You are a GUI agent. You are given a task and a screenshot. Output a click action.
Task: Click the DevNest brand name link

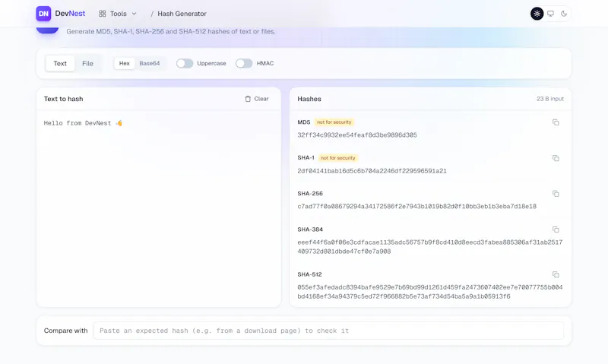point(70,14)
